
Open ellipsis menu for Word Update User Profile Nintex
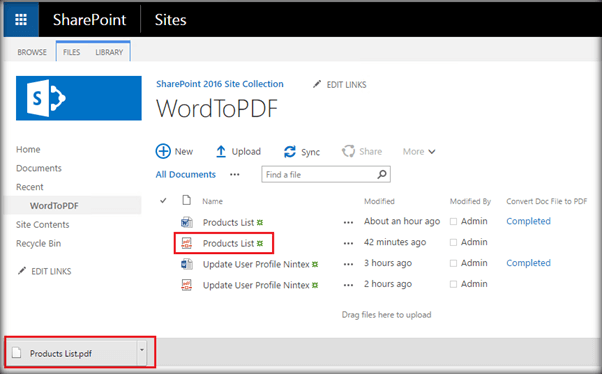coord(348,264)
